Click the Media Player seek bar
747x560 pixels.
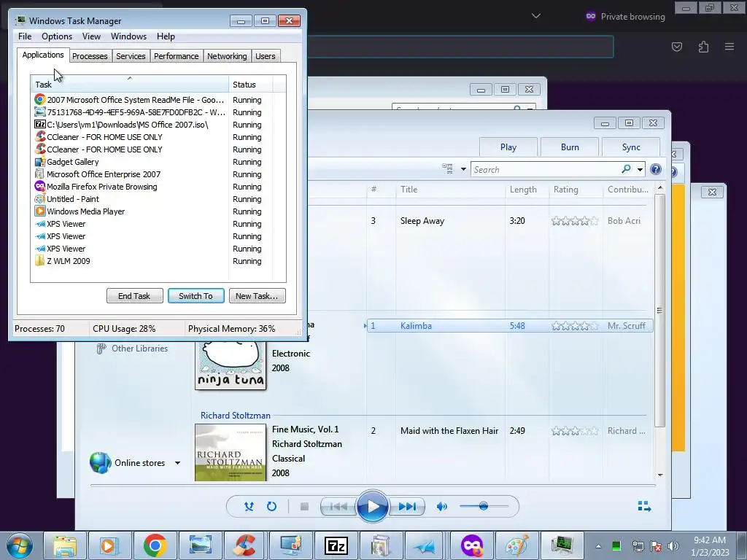pyautogui.click(x=373, y=486)
